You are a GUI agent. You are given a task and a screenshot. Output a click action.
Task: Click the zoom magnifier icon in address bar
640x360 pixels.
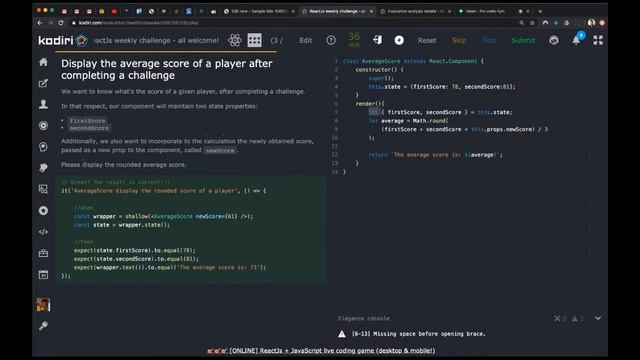pos(522,23)
